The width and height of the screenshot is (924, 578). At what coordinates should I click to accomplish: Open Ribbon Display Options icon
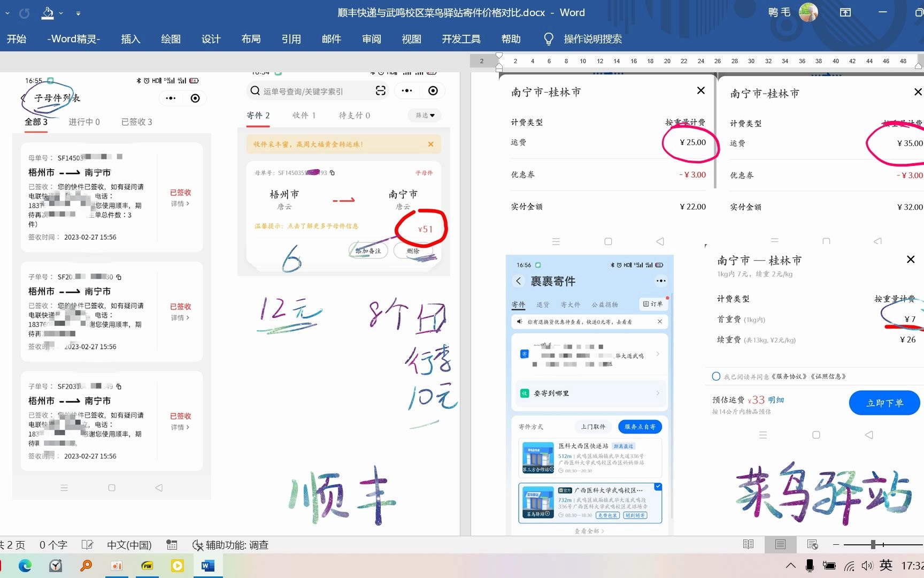click(845, 12)
